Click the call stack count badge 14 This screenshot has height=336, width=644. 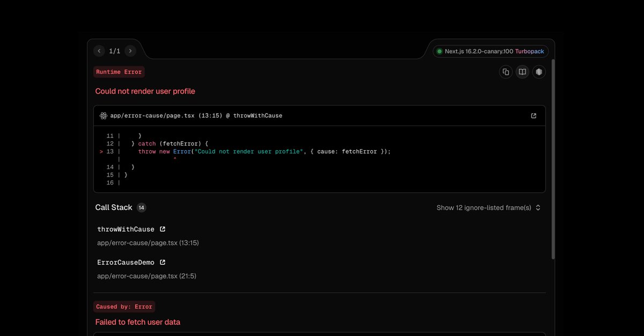pos(142,208)
